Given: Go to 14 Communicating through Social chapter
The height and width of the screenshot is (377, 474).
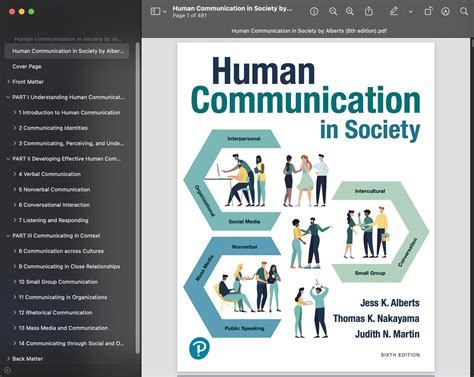Looking at the screenshot, I should click(71, 343).
